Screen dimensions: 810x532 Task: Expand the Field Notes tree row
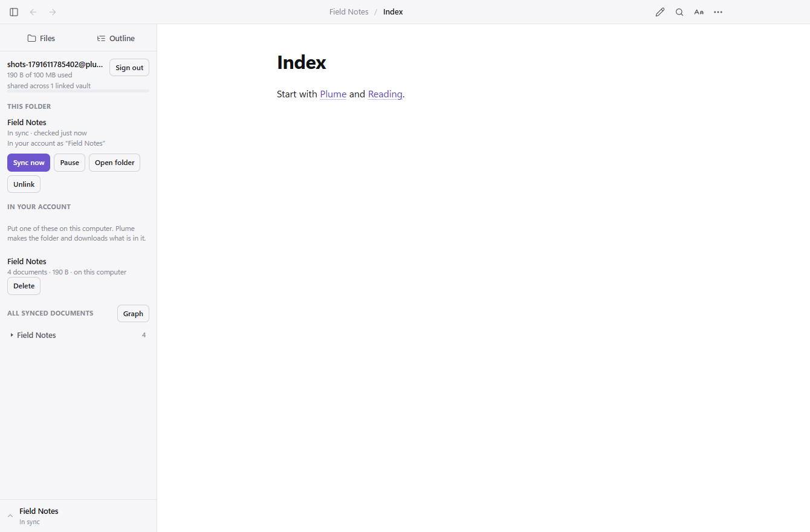(78, 335)
